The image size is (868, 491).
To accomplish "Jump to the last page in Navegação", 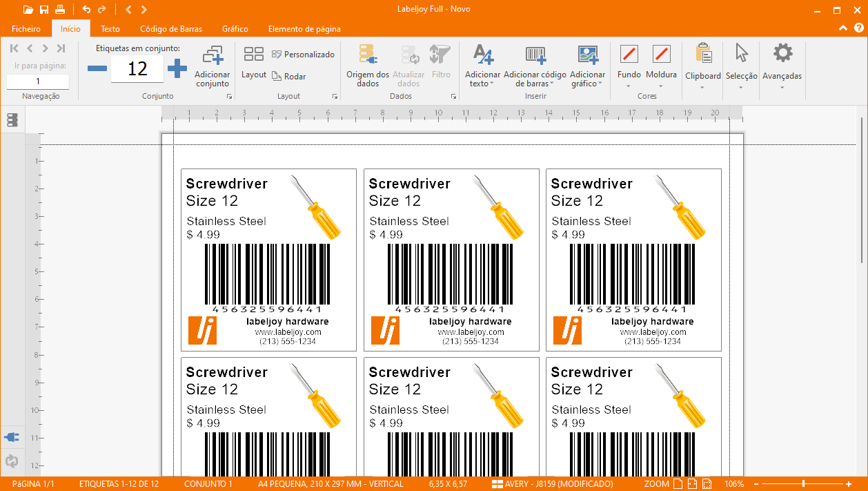I will coord(61,48).
